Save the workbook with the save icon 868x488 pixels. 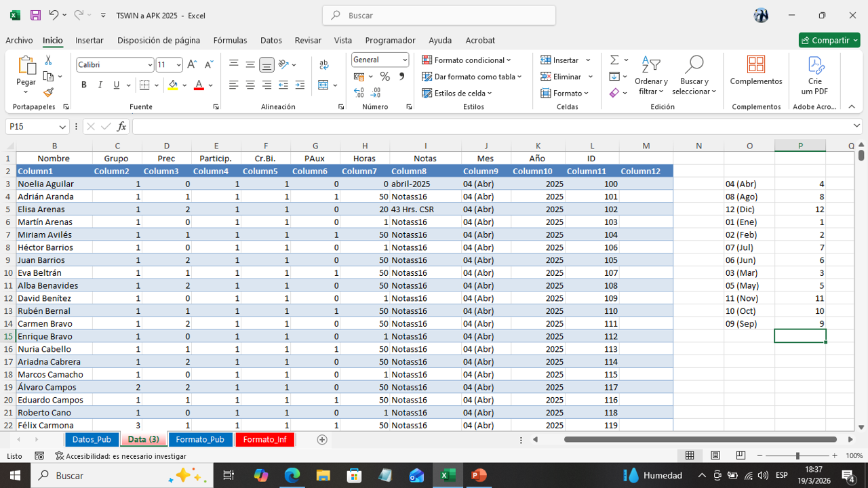[35, 15]
